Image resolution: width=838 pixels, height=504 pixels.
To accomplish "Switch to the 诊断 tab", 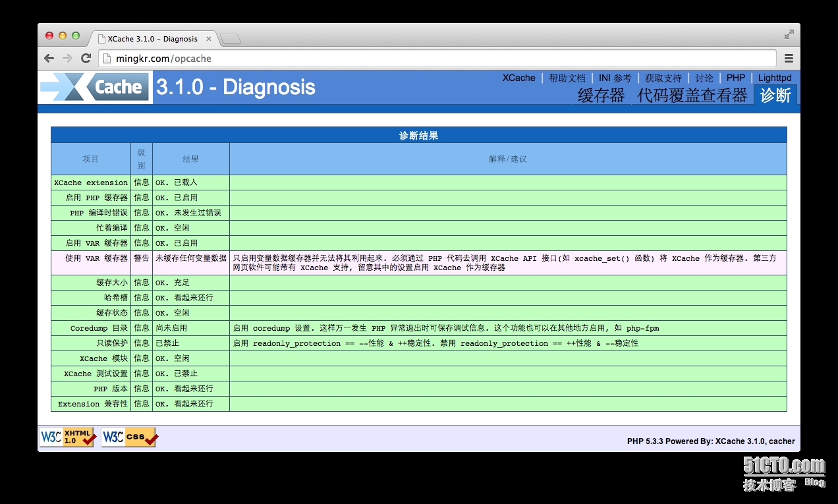I will tap(775, 95).
